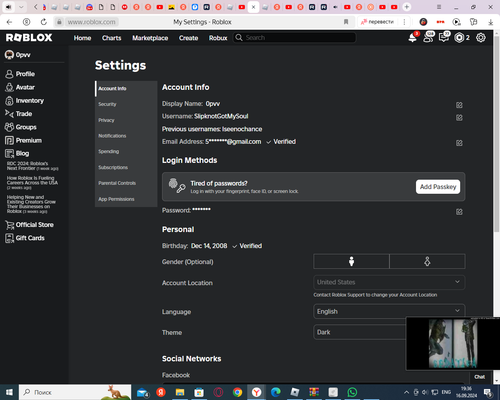Open Groups in the left sidebar

tap(21, 127)
